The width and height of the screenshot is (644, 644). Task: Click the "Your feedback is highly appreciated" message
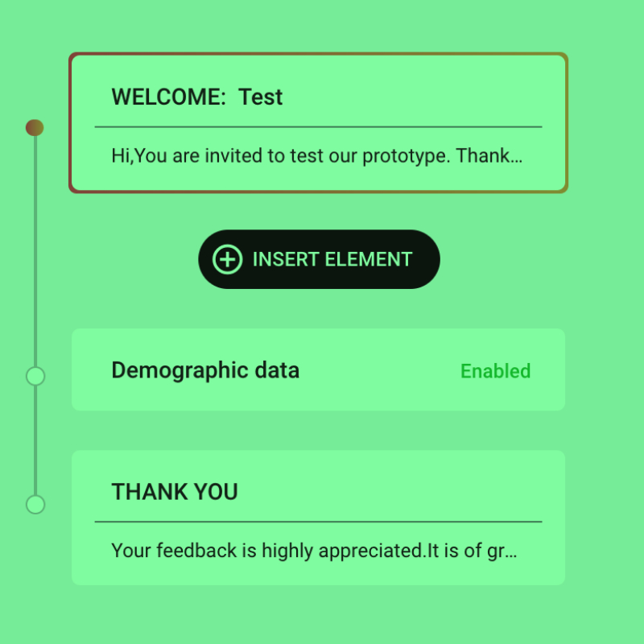click(x=314, y=551)
